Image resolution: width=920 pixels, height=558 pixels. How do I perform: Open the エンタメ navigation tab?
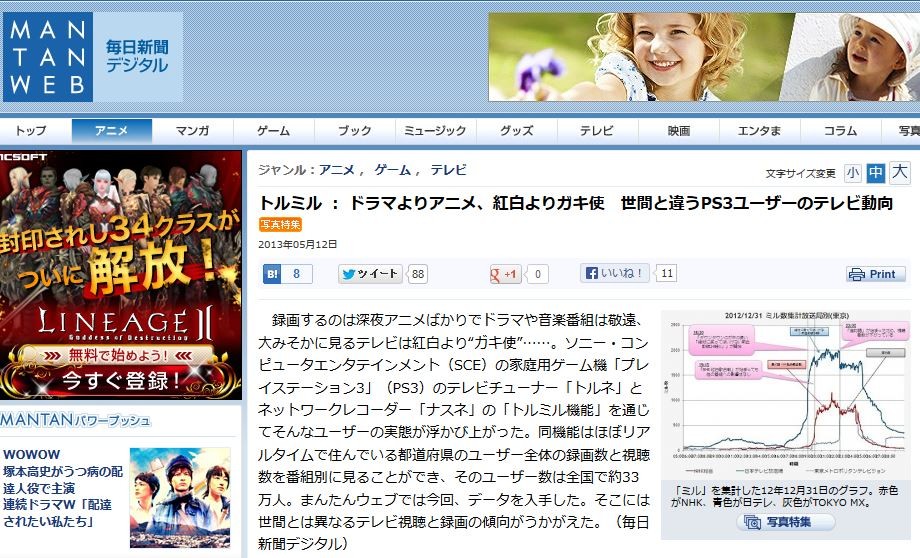[759, 131]
